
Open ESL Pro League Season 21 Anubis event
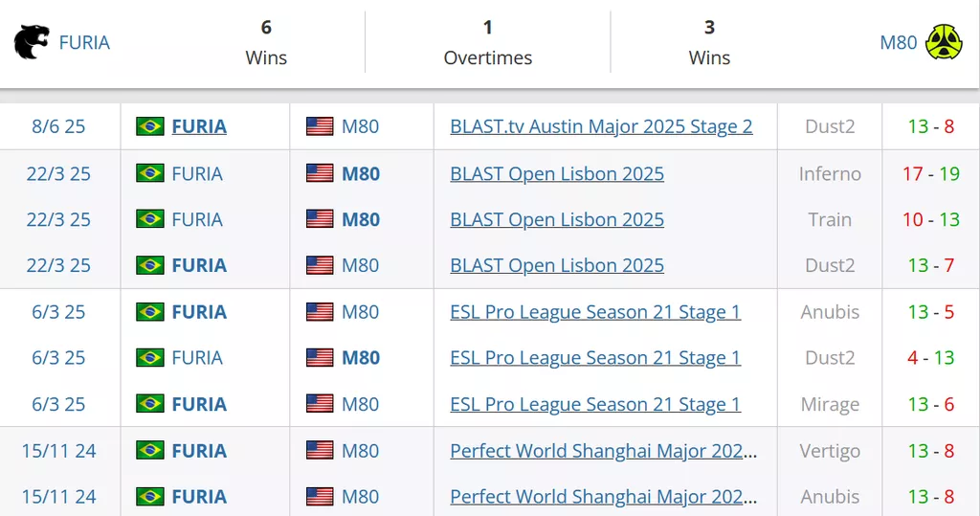595,312
